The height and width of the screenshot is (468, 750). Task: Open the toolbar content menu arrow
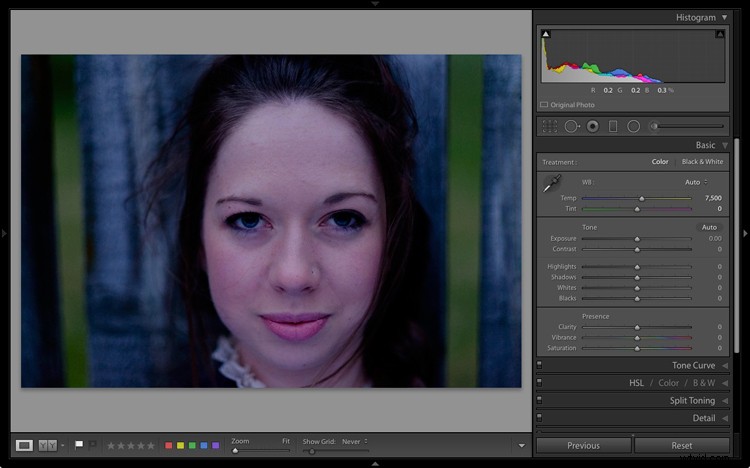coord(521,446)
